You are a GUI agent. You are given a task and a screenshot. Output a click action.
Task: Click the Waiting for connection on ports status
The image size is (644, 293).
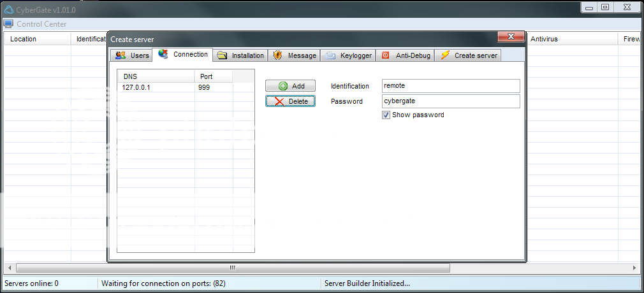point(163,283)
